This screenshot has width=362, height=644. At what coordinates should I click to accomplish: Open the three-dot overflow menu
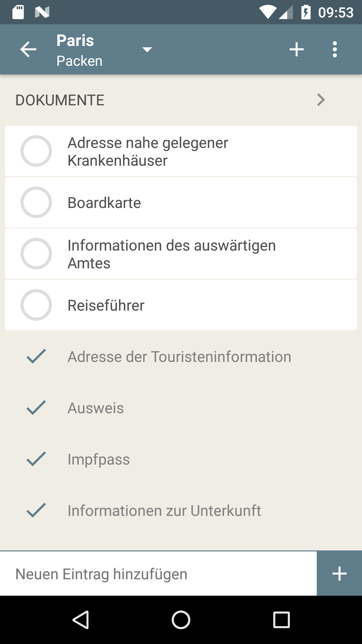pos(335,50)
